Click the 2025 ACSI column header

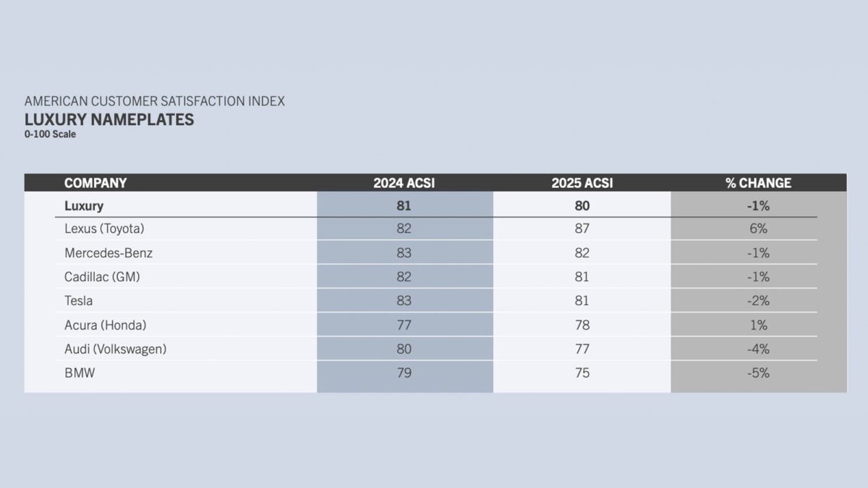[582, 183]
